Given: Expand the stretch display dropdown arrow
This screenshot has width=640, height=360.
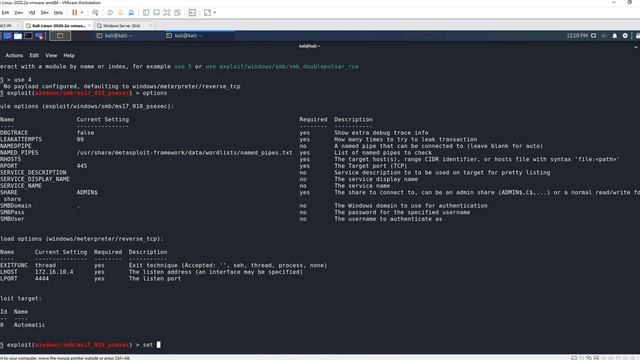Looking at the screenshot, I should pyautogui.click(x=215, y=13).
